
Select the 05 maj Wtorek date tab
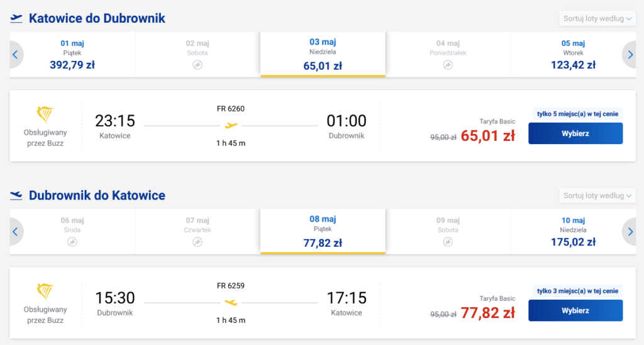pyautogui.click(x=573, y=54)
